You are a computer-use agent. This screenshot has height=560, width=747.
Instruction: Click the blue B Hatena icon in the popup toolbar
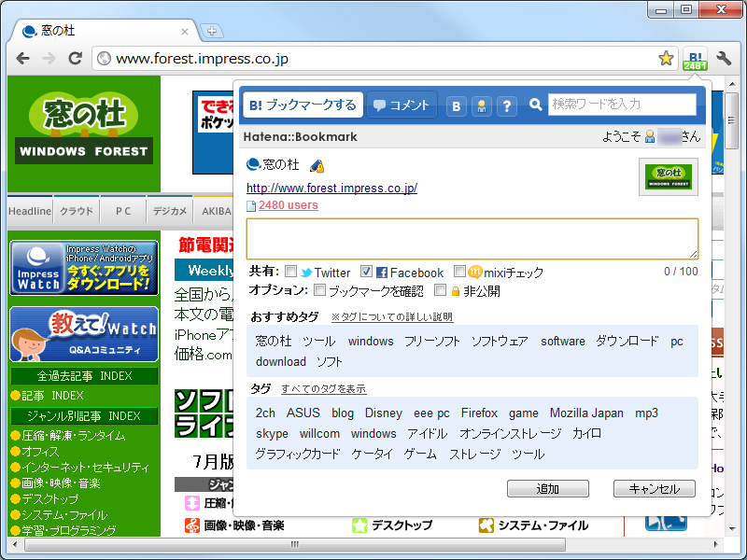[456, 105]
